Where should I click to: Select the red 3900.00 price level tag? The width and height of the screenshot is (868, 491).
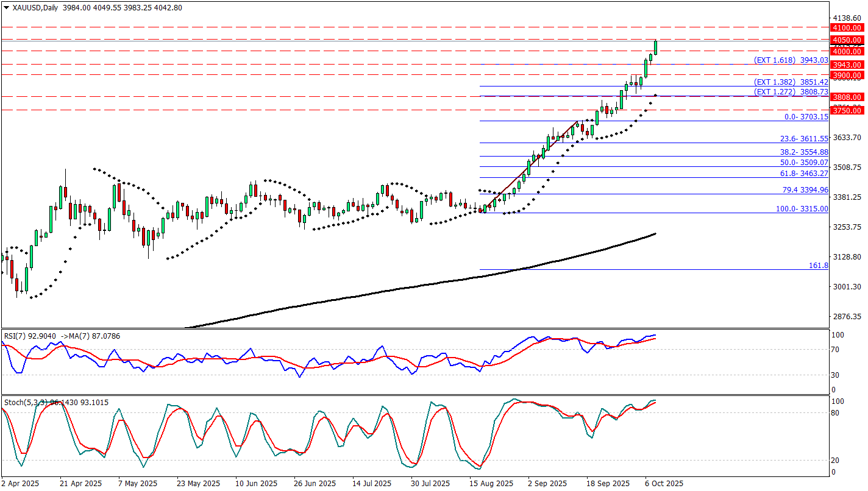pyautogui.click(x=848, y=75)
